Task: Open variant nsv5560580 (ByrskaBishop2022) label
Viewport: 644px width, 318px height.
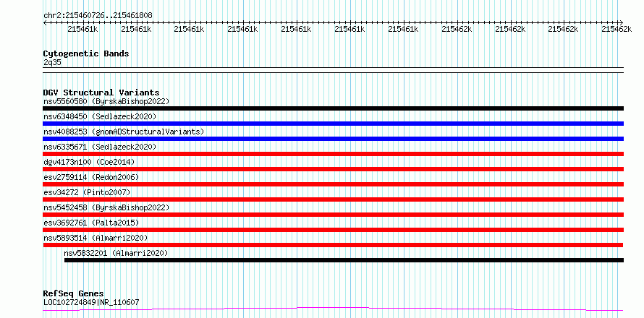Action: (x=106, y=101)
